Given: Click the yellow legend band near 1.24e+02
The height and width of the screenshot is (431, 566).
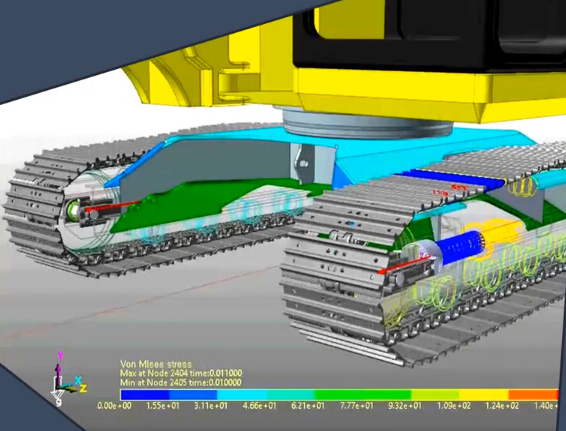Looking at the screenshot, I should pos(483,395).
